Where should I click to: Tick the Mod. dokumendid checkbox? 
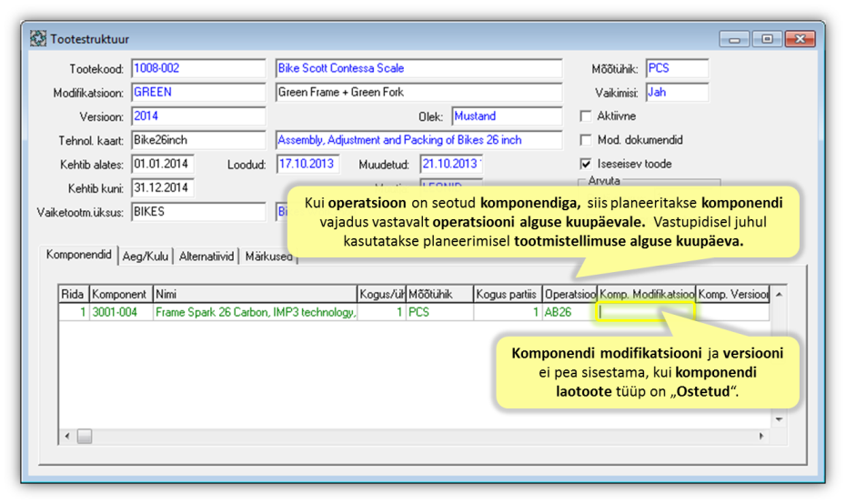coord(586,140)
